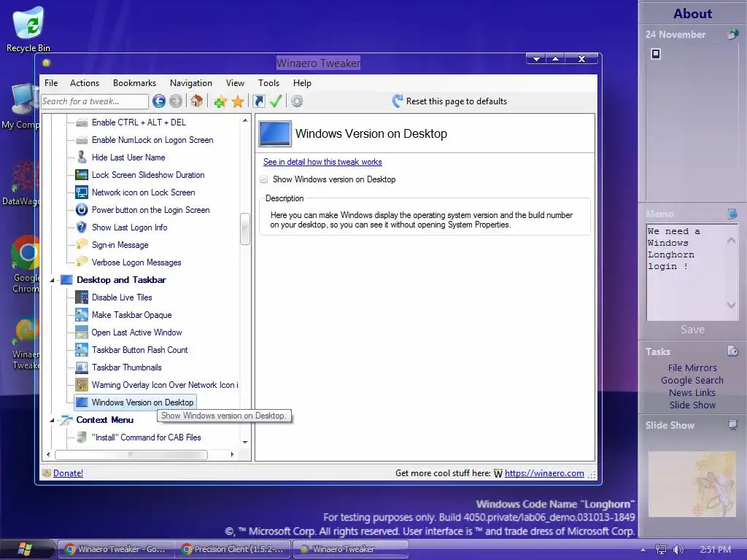Image resolution: width=747 pixels, height=560 pixels.
Task: Click the calendar icon beside 24 November
Action: coord(732,34)
